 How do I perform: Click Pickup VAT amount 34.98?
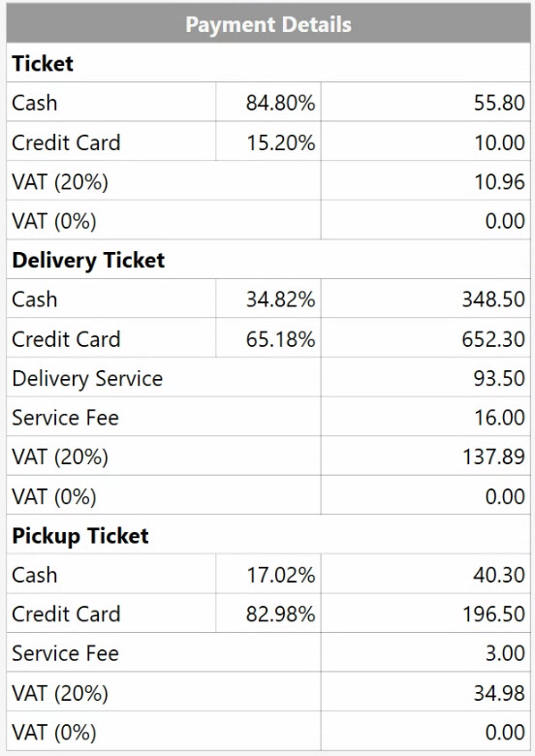click(x=499, y=693)
